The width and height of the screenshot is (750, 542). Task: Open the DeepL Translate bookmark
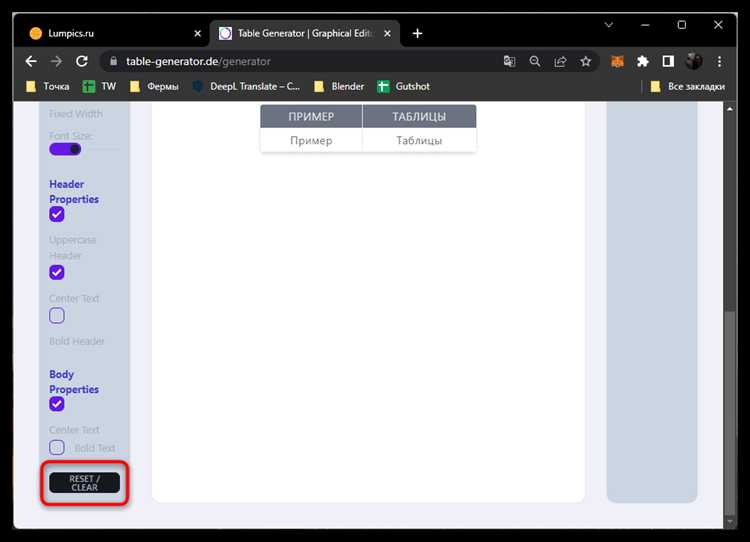click(x=246, y=87)
